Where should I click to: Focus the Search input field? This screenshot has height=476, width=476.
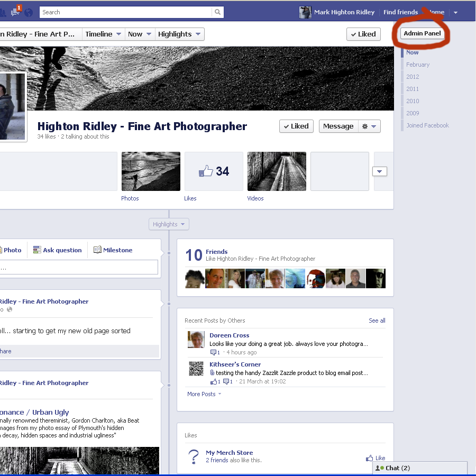pyautogui.click(x=126, y=12)
